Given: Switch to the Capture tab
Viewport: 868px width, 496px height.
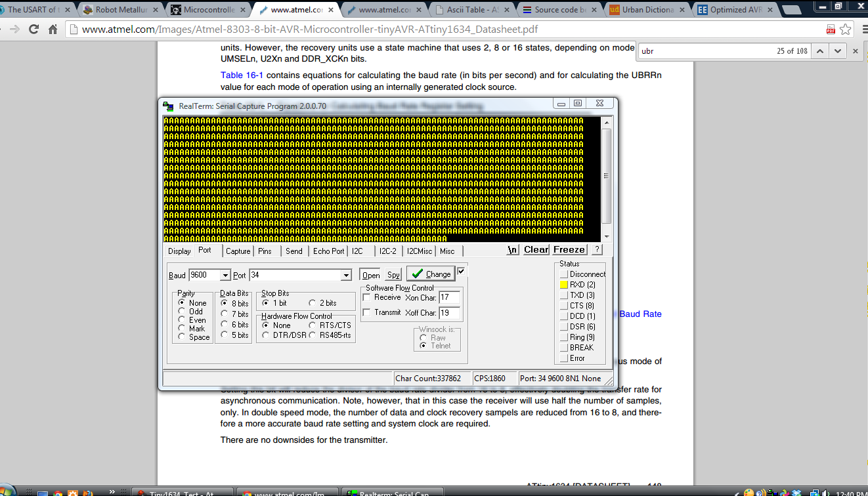Looking at the screenshot, I should 238,251.
